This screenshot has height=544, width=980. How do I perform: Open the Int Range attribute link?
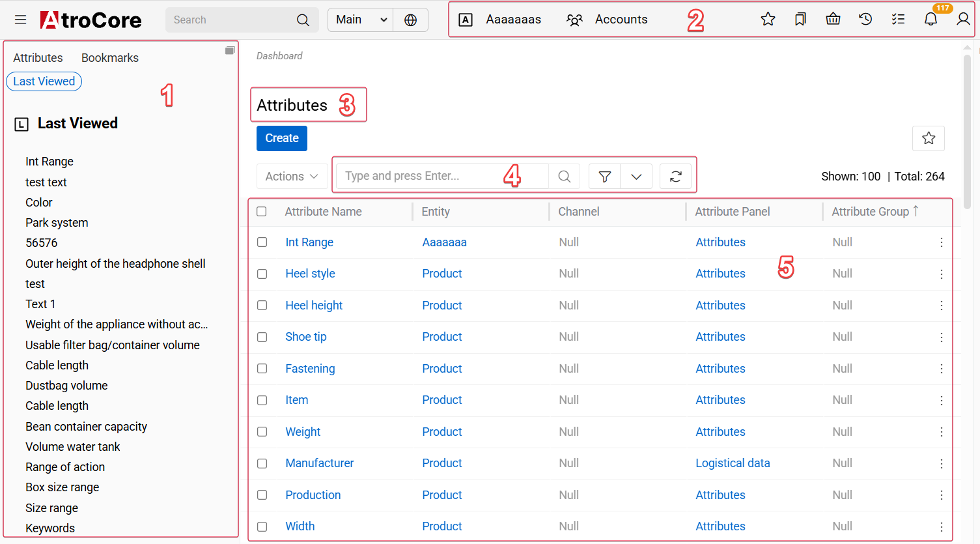point(309,242)
